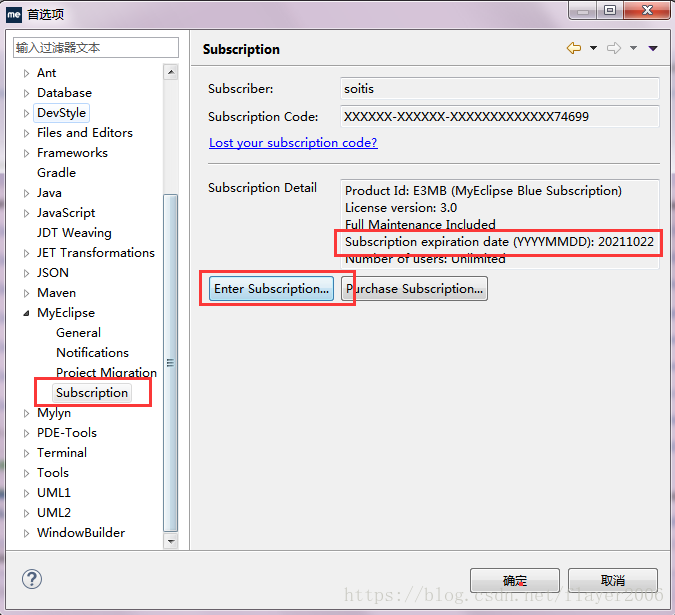
Task: Select Project Migration under MyEclipse
Action: pos(106,372)
